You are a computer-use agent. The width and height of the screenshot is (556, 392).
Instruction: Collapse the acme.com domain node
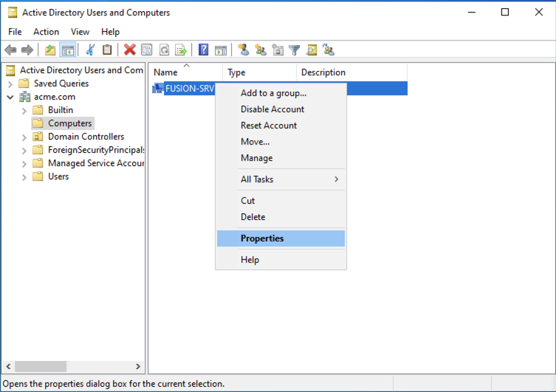pyautogui.click(x=10, y=97)
